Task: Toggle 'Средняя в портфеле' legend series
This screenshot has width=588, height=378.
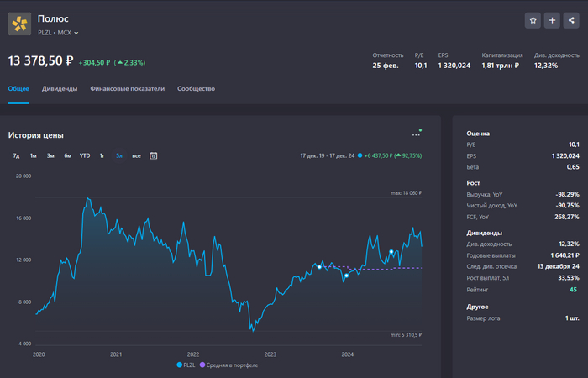Action: (228, 365)
